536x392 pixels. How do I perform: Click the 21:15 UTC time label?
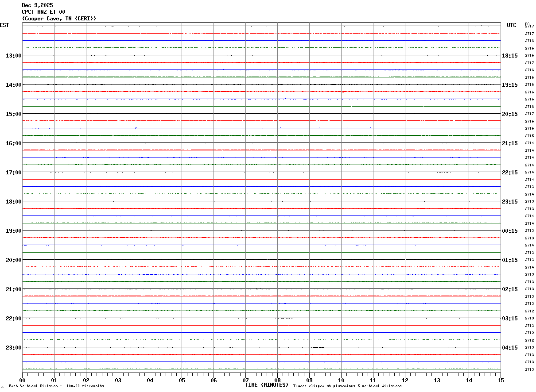[510, 143]
